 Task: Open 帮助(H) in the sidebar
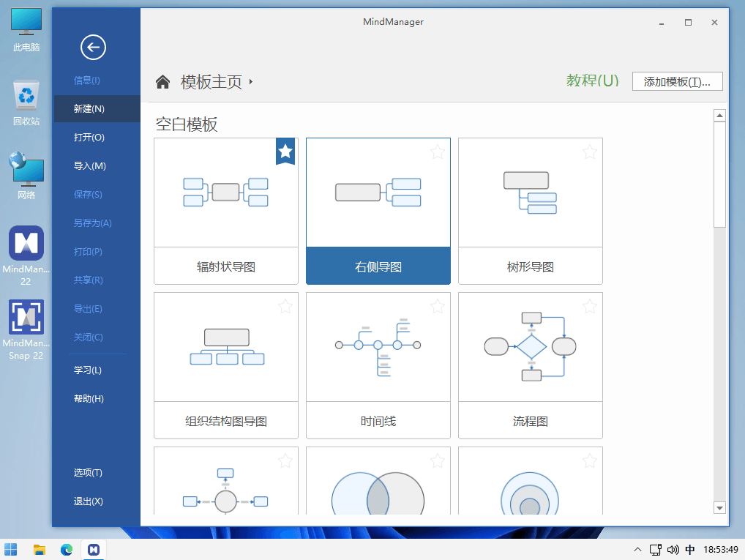[x=89, y=398]
